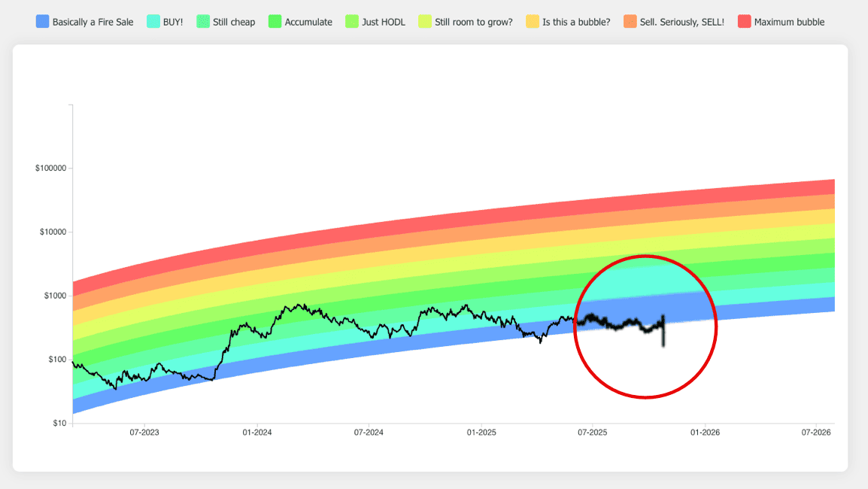Click the 07-2026 x-axis date label
868x489 pixels.
click(x=816, y=433)
